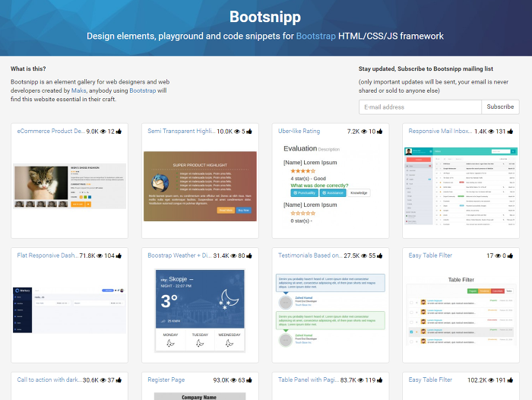The image size is (532, 400).
Task: Click the thumbs-up icon on Call to action card
Action: click(119, 380)
